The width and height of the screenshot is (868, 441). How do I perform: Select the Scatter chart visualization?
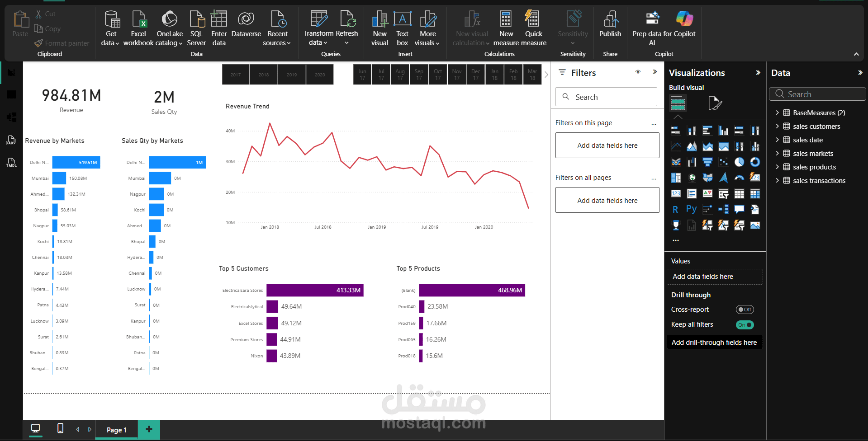[723, 162]
